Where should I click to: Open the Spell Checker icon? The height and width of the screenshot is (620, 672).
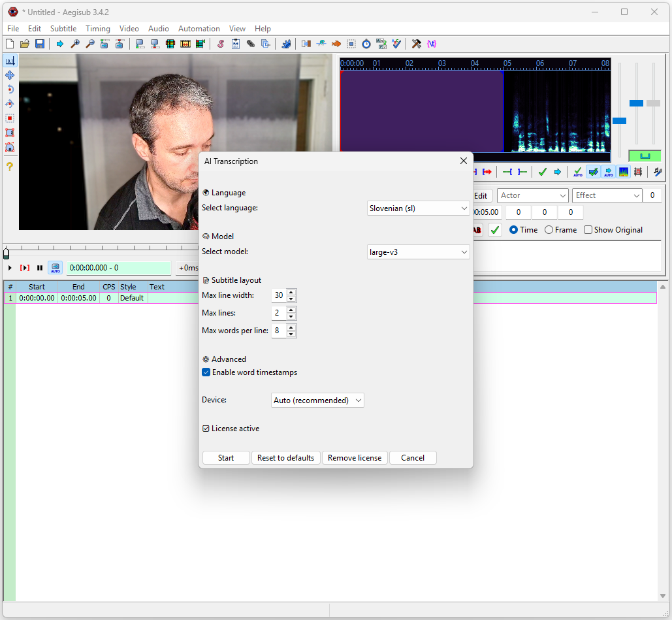click(x=396, y=44)
